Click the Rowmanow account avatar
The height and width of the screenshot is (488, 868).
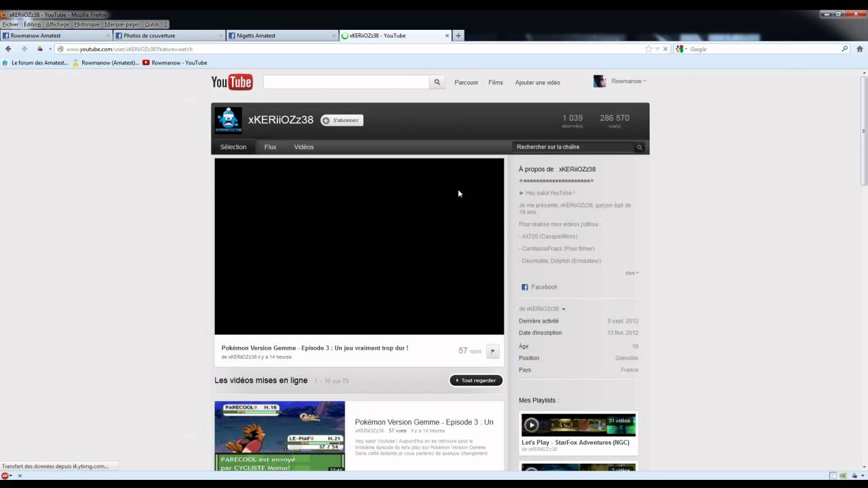[599, 81]
